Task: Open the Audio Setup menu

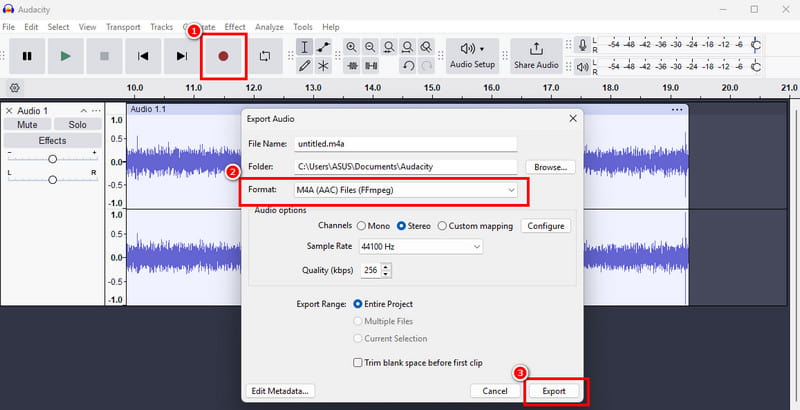Action: click(472, 56)
